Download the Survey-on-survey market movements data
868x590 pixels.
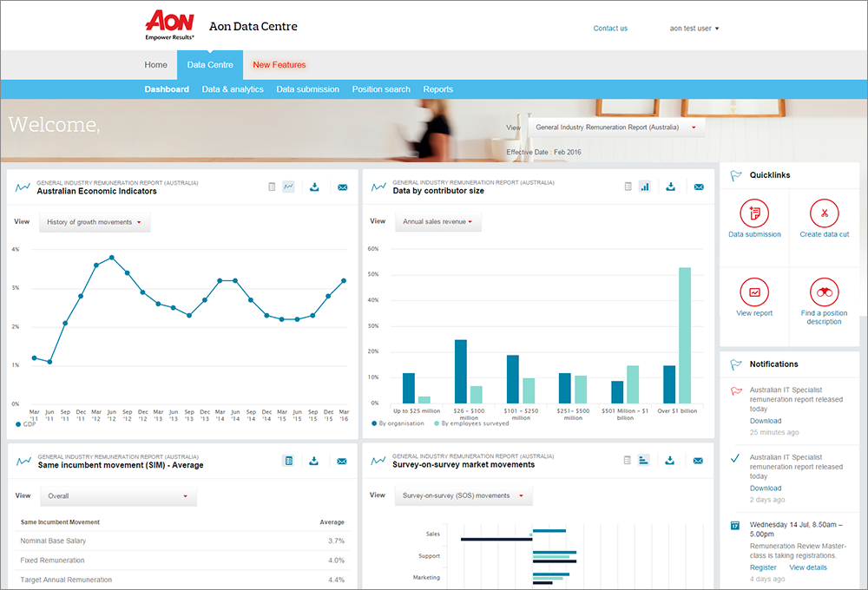tap(671, 461)
